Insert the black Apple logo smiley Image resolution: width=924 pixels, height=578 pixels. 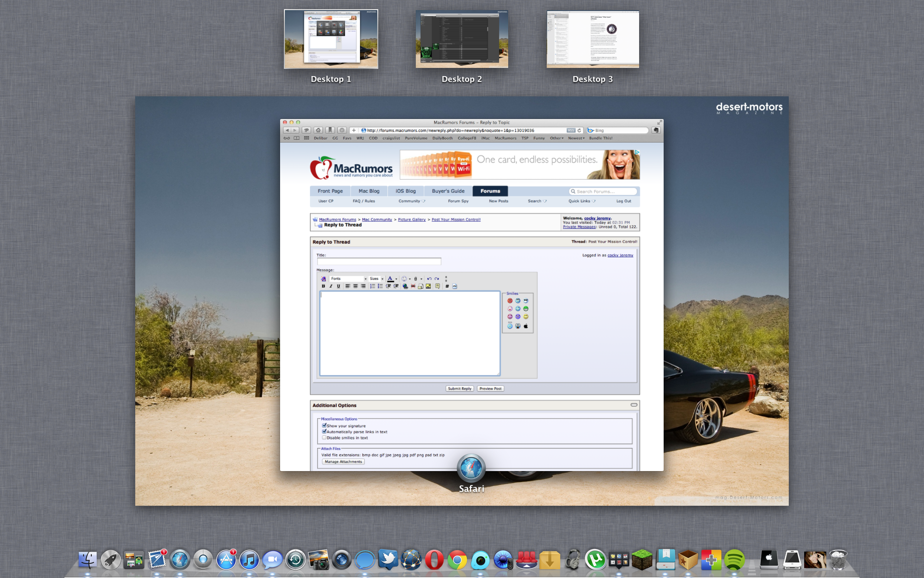coord(526,326)
